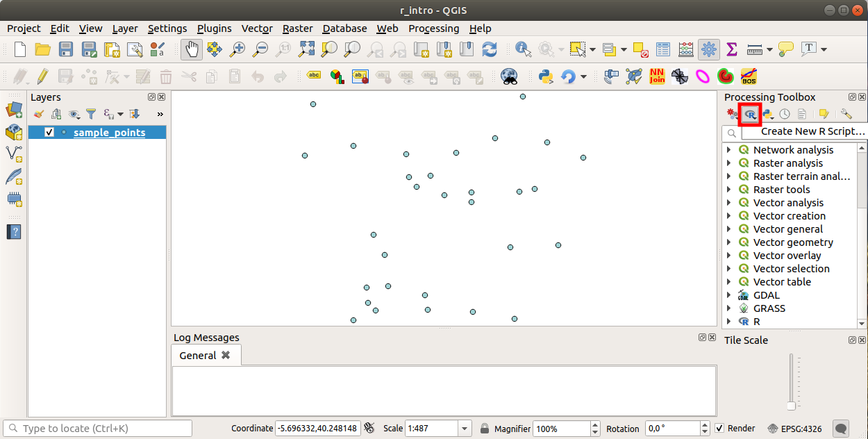The width and height of the screenshot is (868, 439).
Task: Open the attribute table
Action: [663, 49]
